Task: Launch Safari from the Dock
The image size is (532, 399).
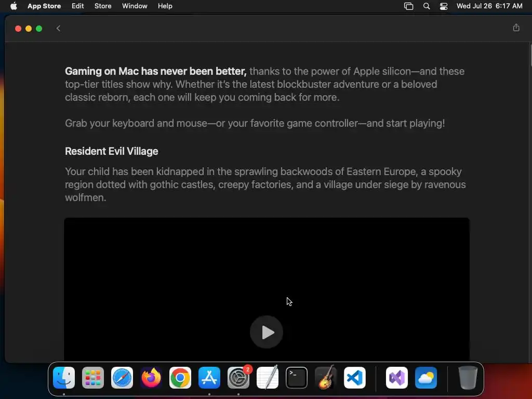Action: (x=122, y=378)
